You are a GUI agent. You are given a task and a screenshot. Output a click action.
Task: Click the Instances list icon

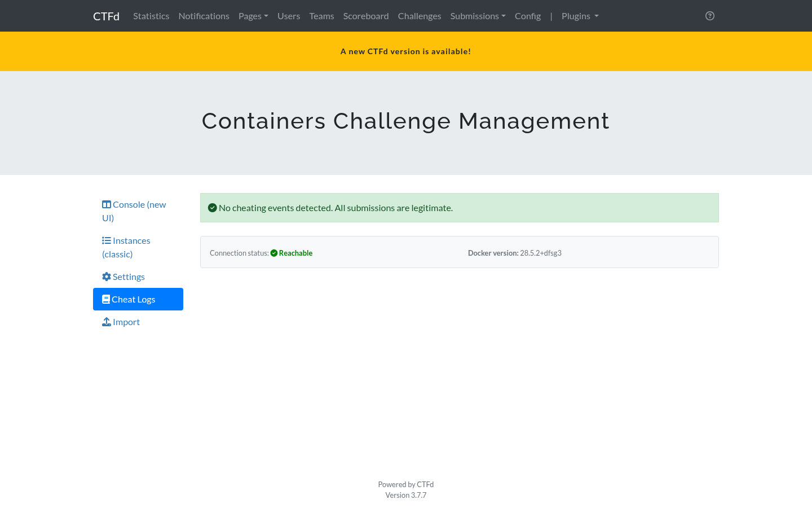click(107, 240)
